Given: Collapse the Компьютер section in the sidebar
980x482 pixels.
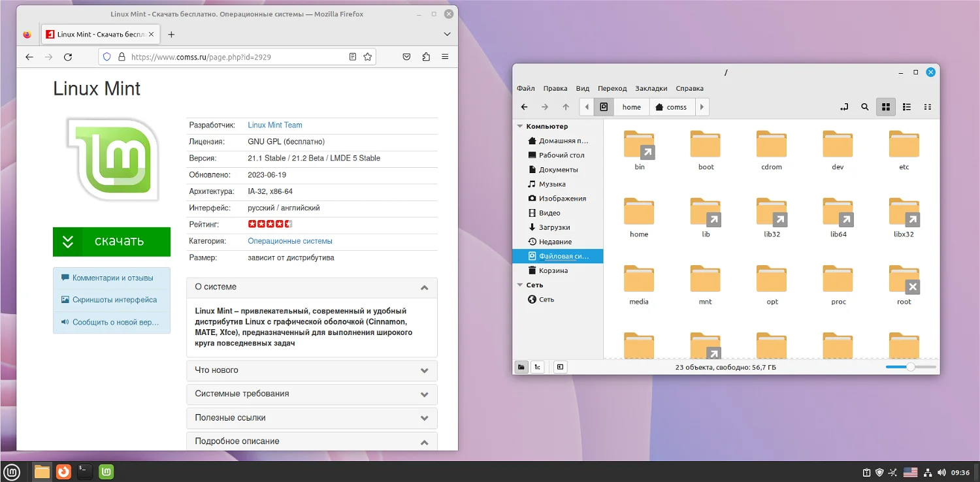Looking at the screenshot, I should click(x=519, y=125).
